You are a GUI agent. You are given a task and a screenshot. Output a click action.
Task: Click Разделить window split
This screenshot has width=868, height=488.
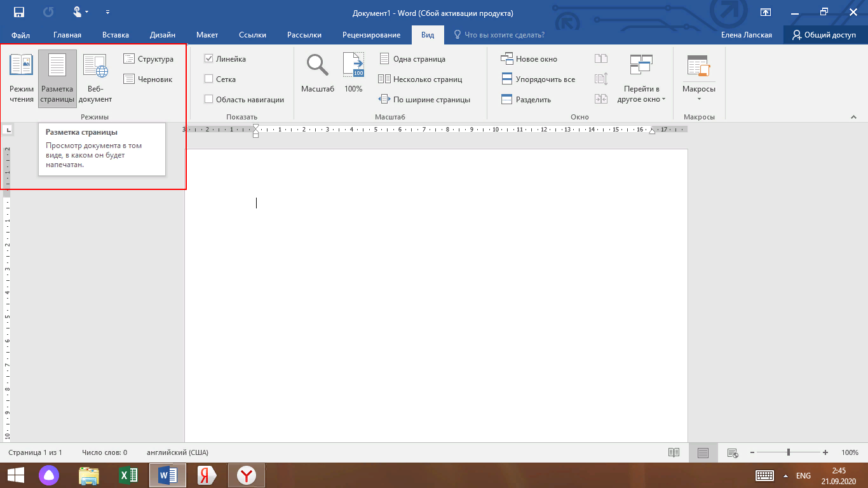(x=526, y=100)
